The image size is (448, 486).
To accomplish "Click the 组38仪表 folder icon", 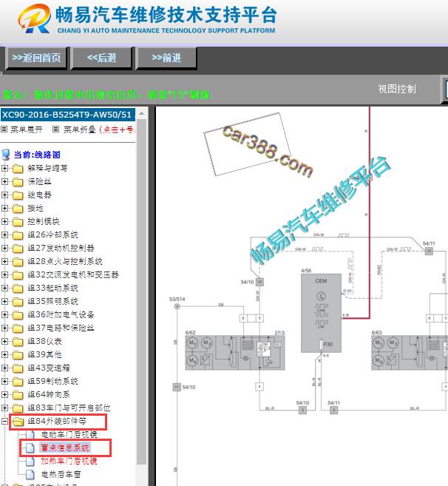I will 18,342.
